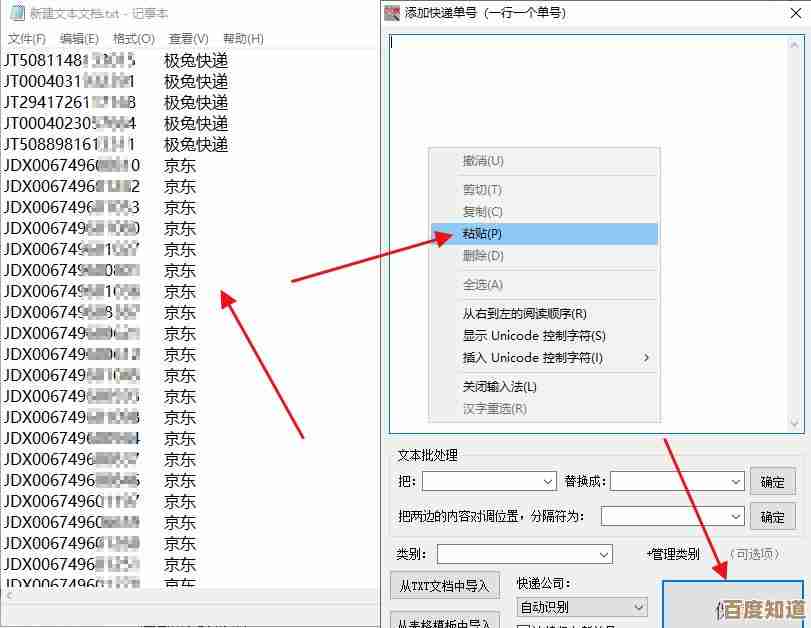Click the +管理类别 link
The height and width of the screenshot is (628, 811).
tap(672, 554)
